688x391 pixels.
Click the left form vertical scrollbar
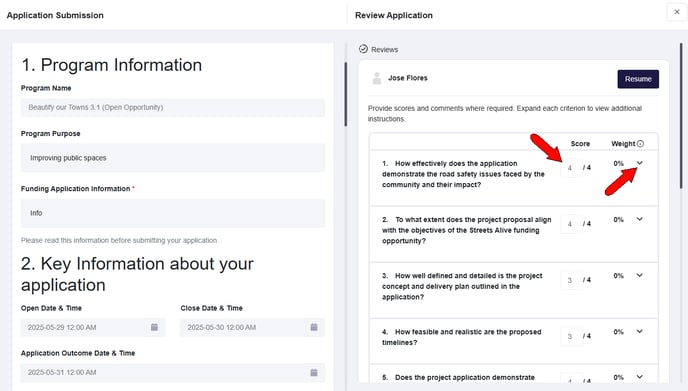346,94
